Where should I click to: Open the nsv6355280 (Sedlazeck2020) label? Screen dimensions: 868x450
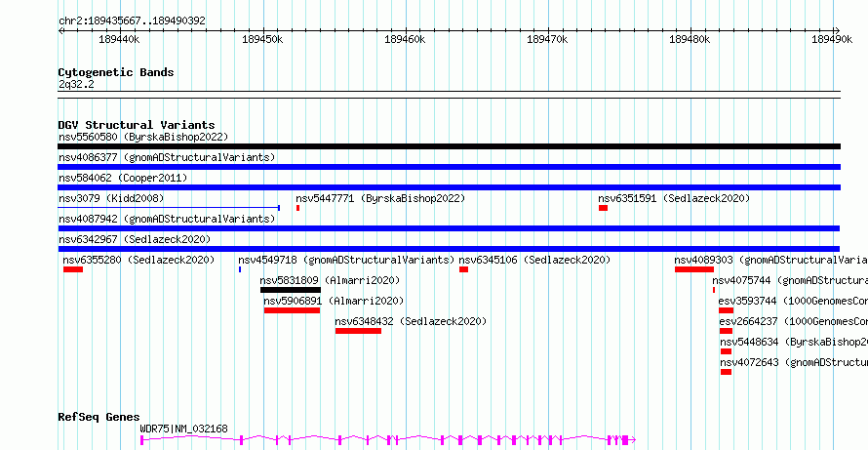coord(138,260)
